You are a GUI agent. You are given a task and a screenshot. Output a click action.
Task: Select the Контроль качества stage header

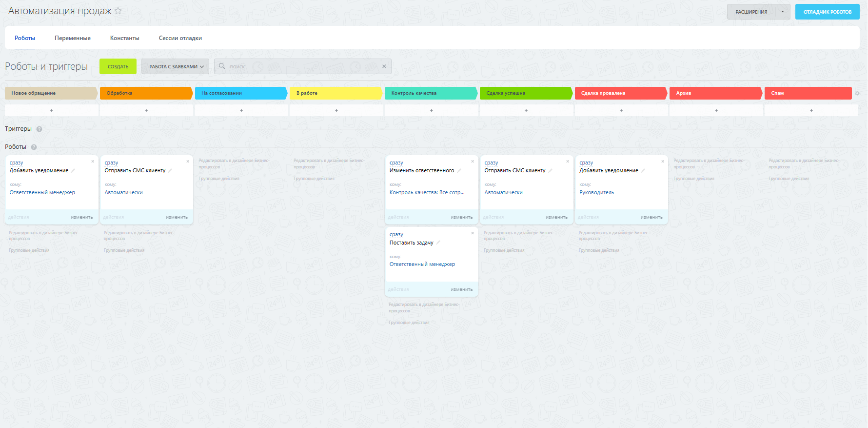(x=431, y=93)
